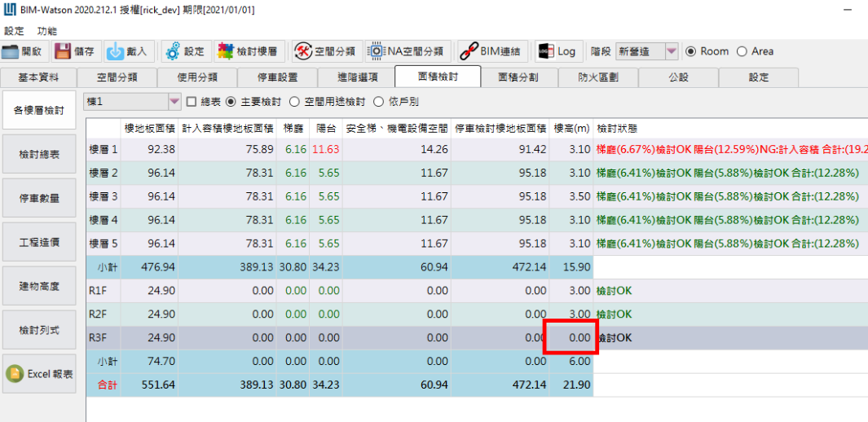The height and width of the screenshot is (422, 868).
Task: Switch to the 防火區劃 tab
Action: click(598, 77)
